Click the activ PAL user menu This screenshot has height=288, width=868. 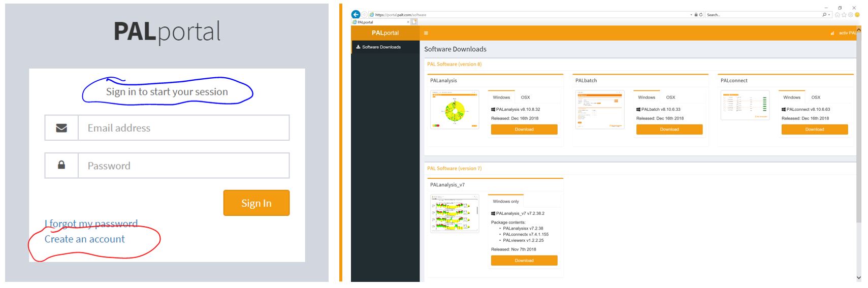pyautogui.click(x=847, y=33)
